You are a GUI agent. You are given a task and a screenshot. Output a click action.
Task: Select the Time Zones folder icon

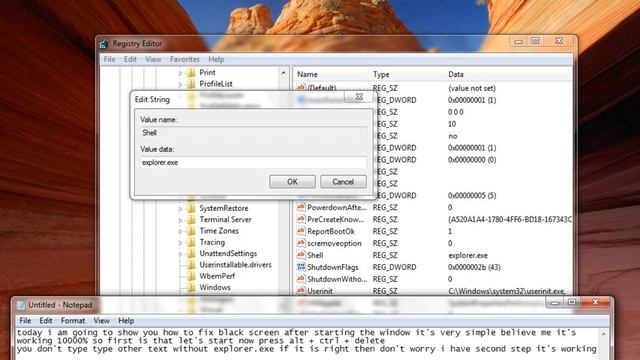coord(191,231)
